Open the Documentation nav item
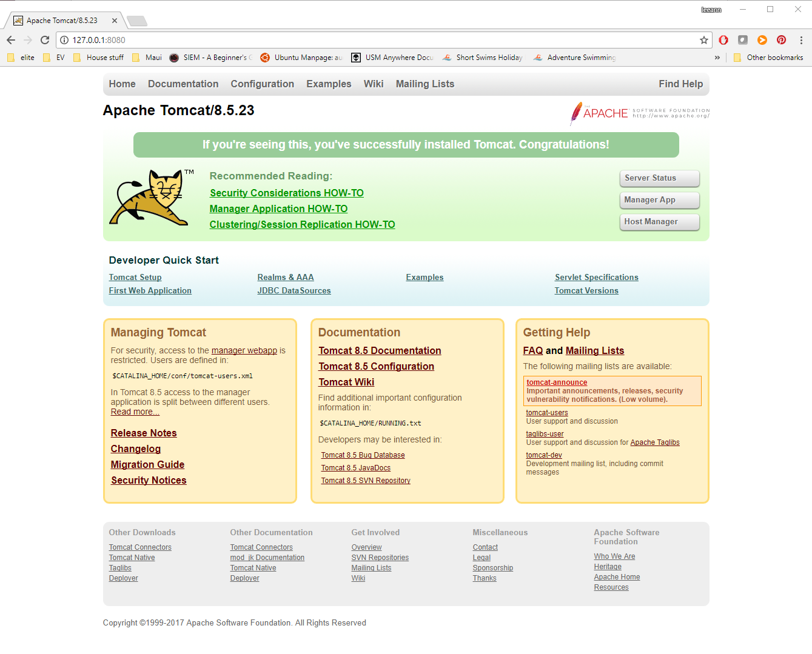Viewport: 812px width, 654px height. point(183,84)
